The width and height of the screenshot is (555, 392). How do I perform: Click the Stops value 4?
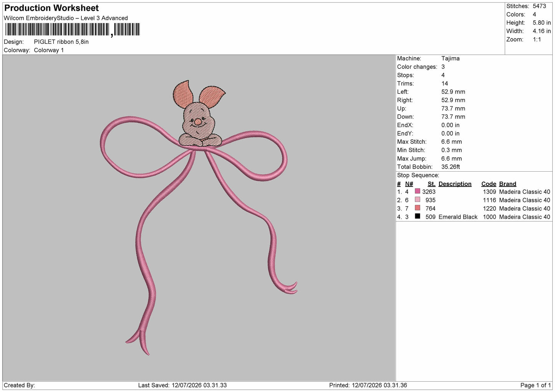[x=443, y=75]
